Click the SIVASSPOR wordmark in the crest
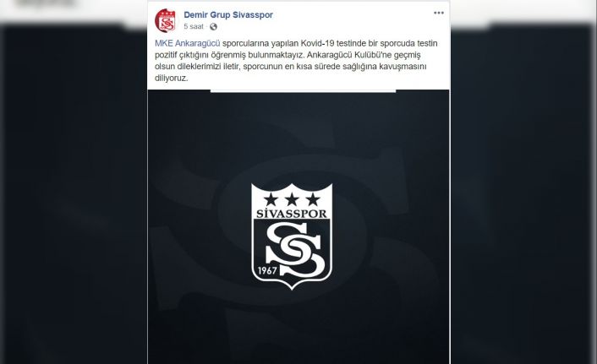Screen dimensions: 597x364 click(x=291, y=214)
